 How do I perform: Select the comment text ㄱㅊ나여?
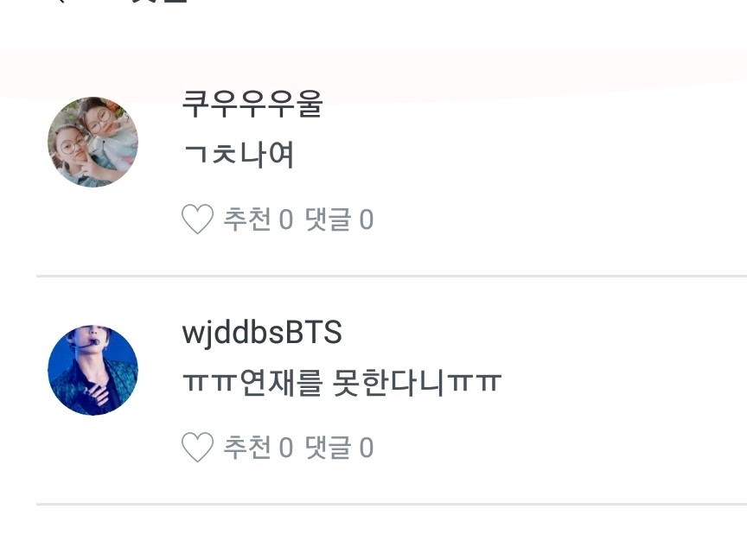click(x=239, y=155)
